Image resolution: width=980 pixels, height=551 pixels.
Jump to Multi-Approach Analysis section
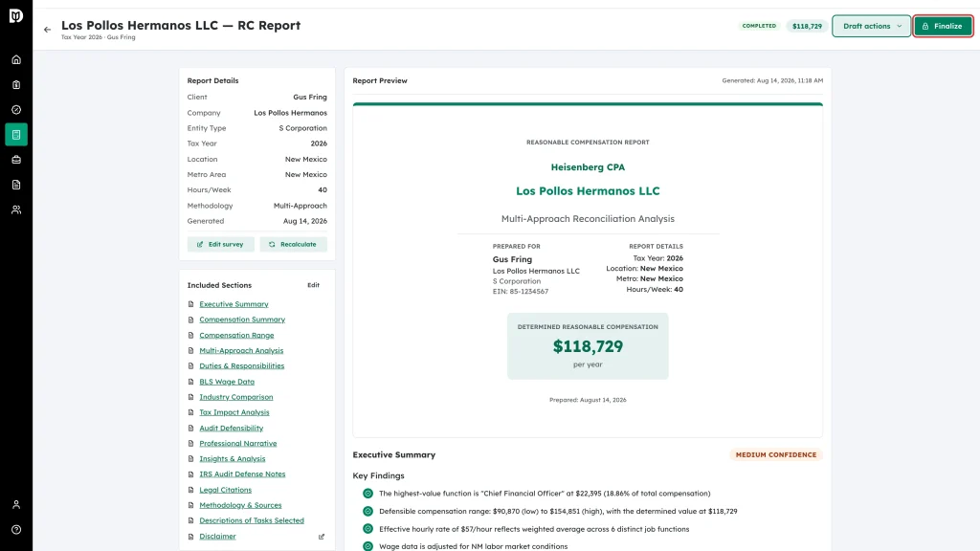[241, 350]
